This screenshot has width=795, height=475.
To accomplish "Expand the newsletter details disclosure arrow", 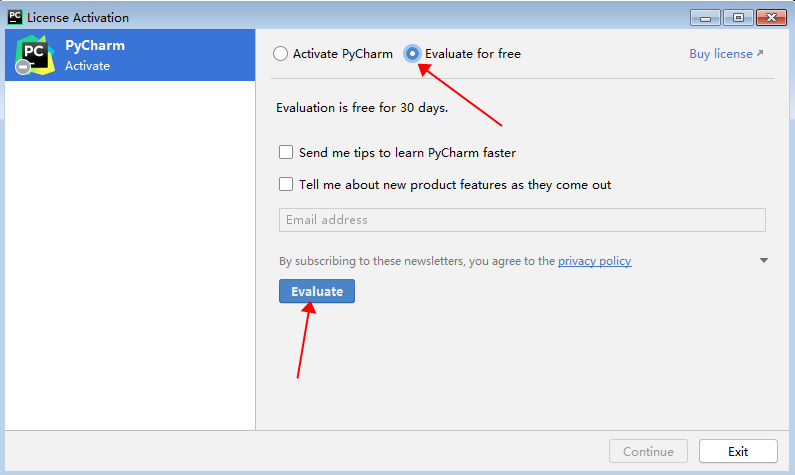I will (764, 261).
